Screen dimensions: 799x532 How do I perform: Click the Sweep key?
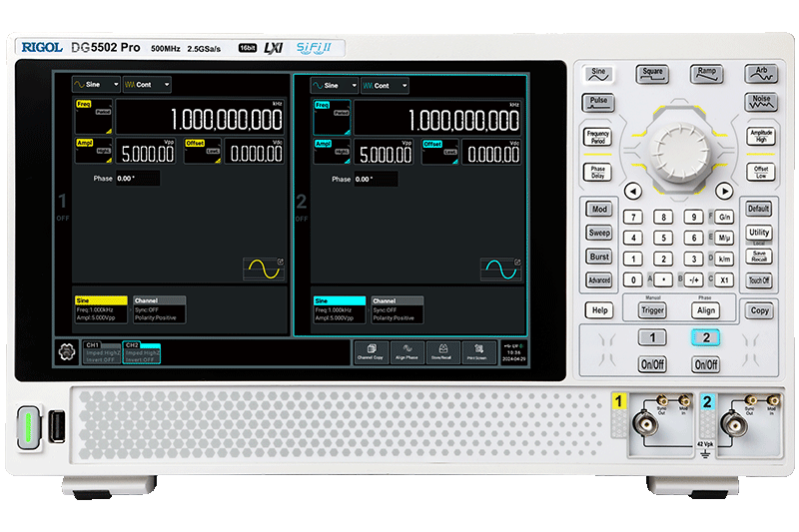[x=599, y=234]
